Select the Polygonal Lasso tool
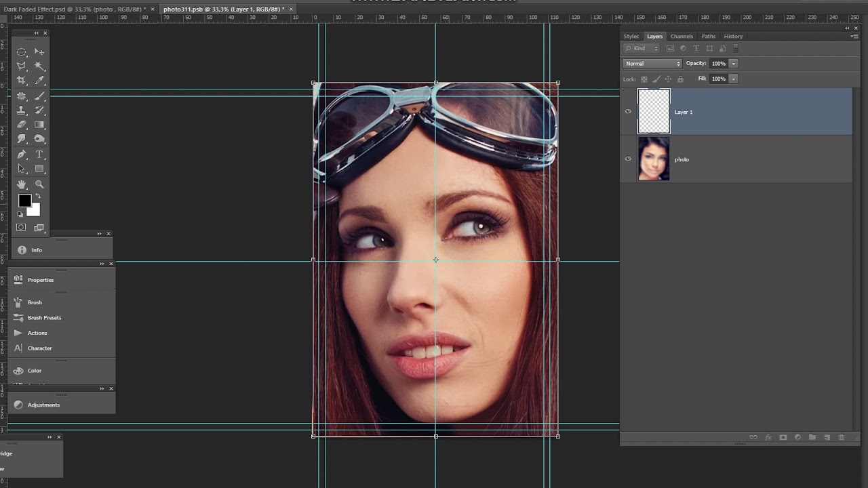 (x=22, y=66)
